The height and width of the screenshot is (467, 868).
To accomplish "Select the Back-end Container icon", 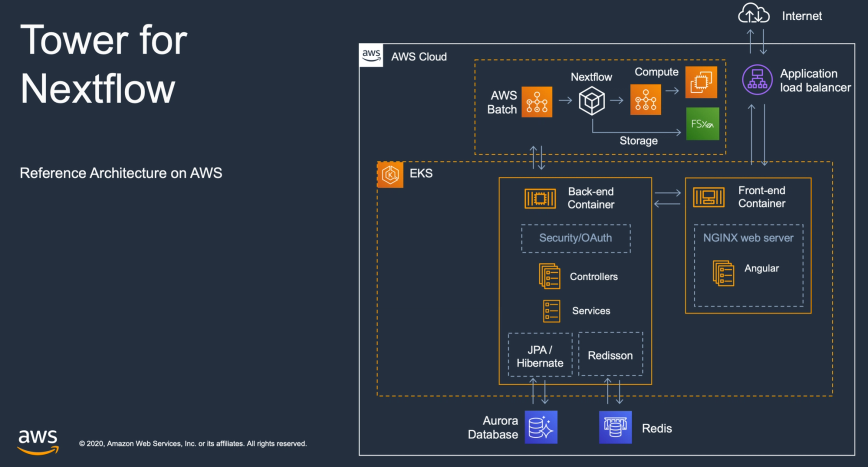I will pyautogui.click(x=540, y=198).
